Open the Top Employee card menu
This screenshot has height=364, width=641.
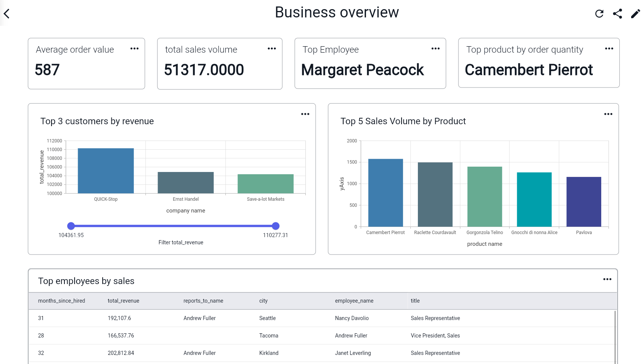point(435,48)
